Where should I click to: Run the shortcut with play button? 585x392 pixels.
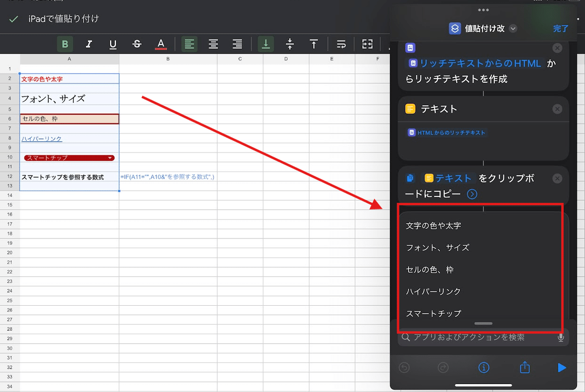coord(562,368)
